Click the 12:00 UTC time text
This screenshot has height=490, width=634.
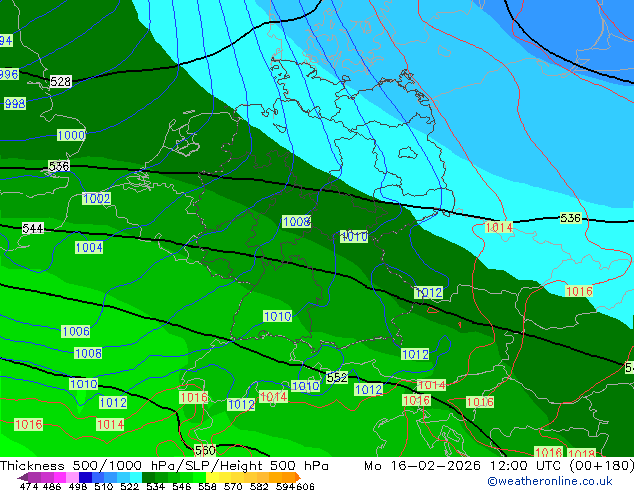[527, 466]
